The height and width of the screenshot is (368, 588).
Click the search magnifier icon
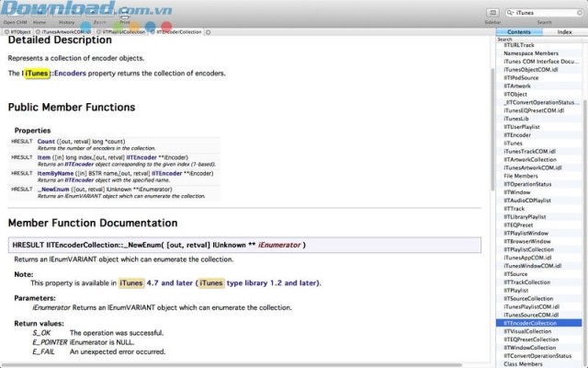pos(509,14)
